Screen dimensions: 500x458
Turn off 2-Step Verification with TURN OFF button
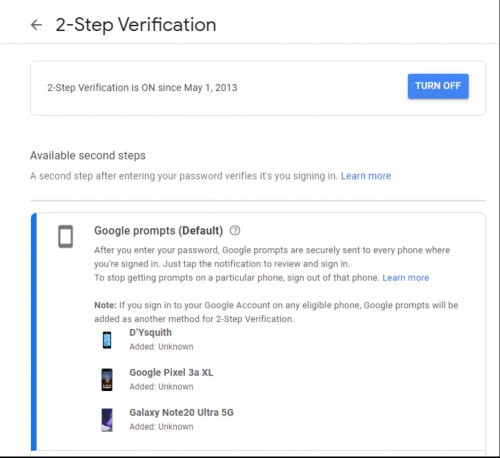pyautogui.click(x=438, y=86)
